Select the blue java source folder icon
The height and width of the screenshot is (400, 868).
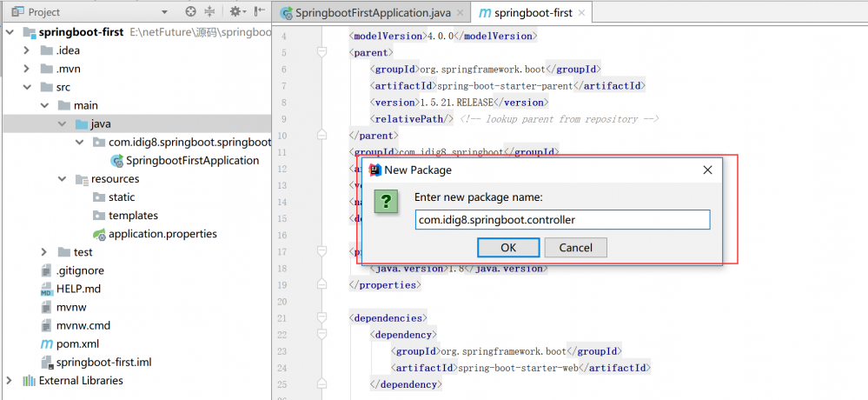(82, 123)
